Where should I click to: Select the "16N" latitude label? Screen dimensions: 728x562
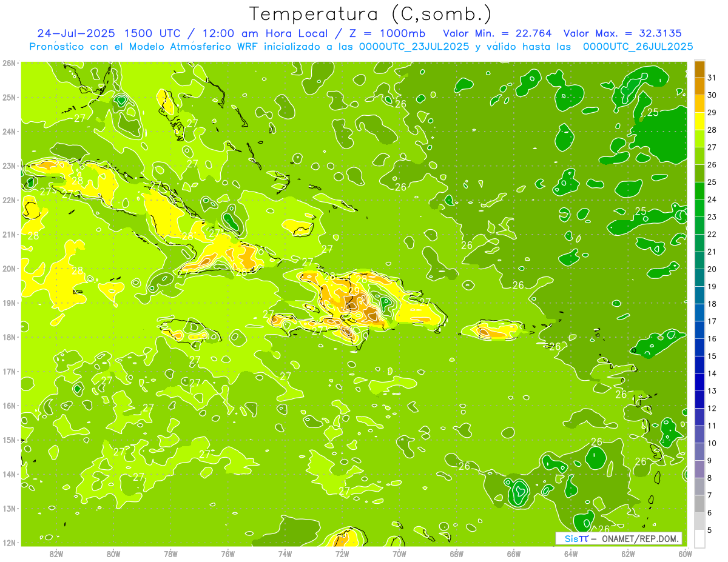[x=8, y=406]
